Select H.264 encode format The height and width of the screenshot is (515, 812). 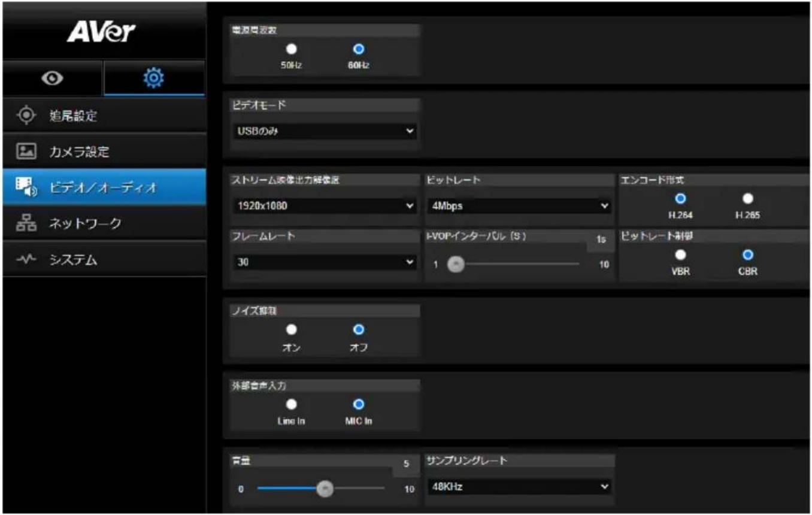click(x=680, y=199)
